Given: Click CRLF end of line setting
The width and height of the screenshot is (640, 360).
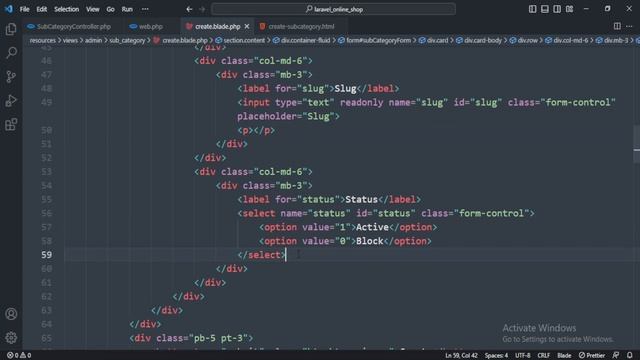Looking at the screenshot, I should click(x=543, y=355).
